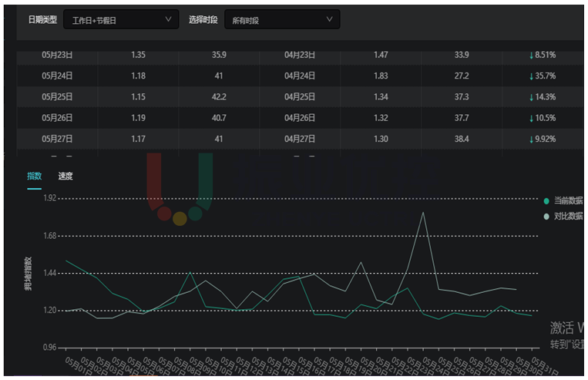Screen dimensions: 588x380
Task: Click the down arrow next to 10.5%
Action: point(531,118)
